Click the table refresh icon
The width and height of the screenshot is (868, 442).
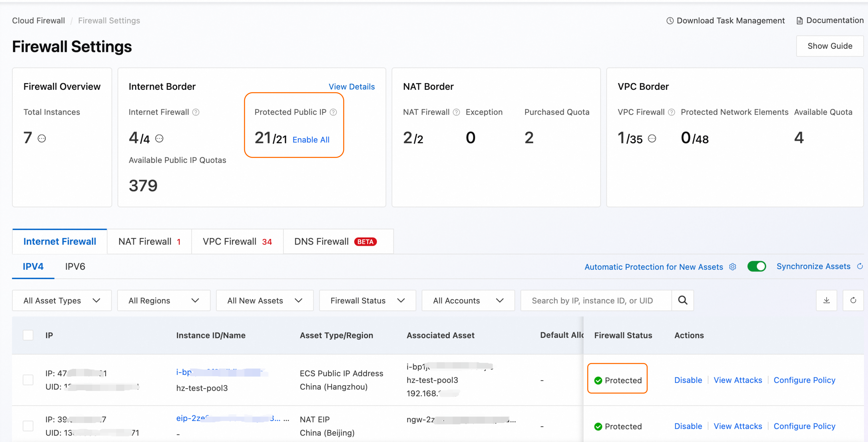click(853, 300)
